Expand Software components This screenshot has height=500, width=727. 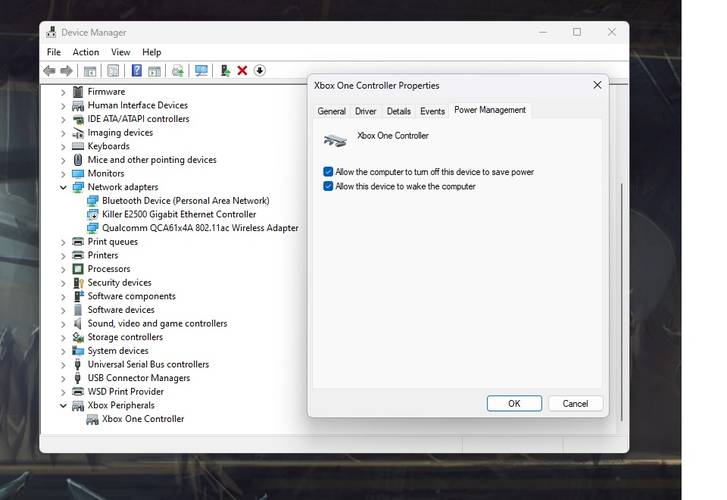(x=63, y=296)
